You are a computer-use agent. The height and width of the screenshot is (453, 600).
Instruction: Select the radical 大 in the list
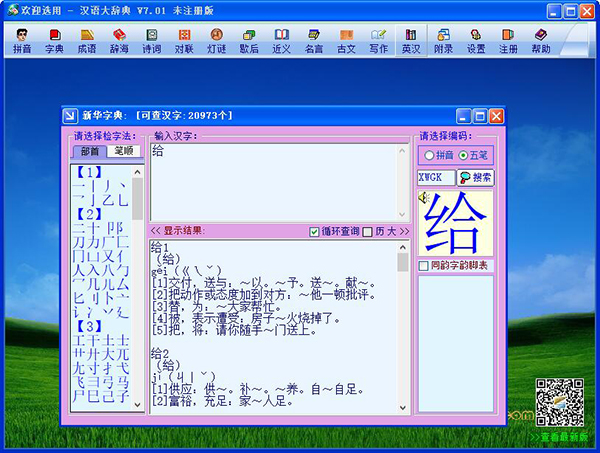(x=108, y=354)
